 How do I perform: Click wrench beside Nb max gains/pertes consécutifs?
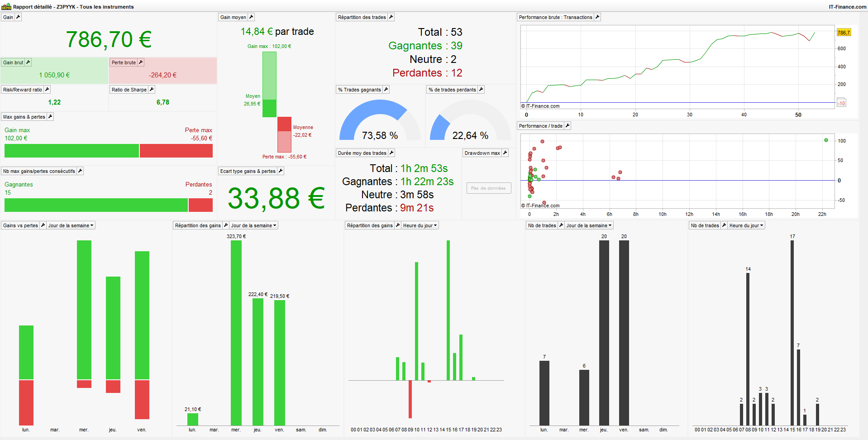(x=80, y=171)
